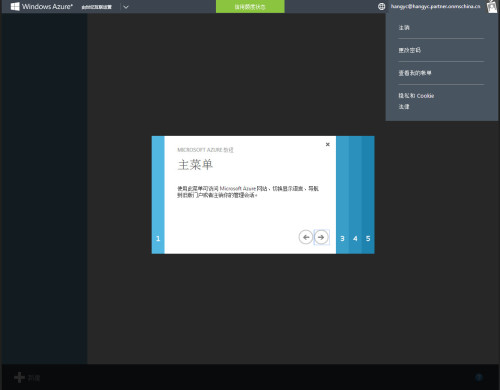Jump to tour step 1 panel
Screen dimensions: 500x390
(158, 195)
